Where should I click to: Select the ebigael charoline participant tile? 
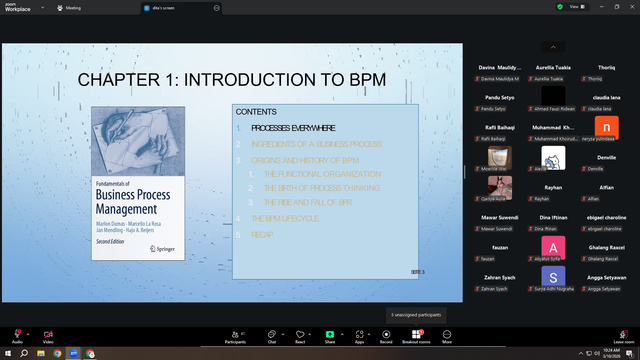[x=607, y=223]
